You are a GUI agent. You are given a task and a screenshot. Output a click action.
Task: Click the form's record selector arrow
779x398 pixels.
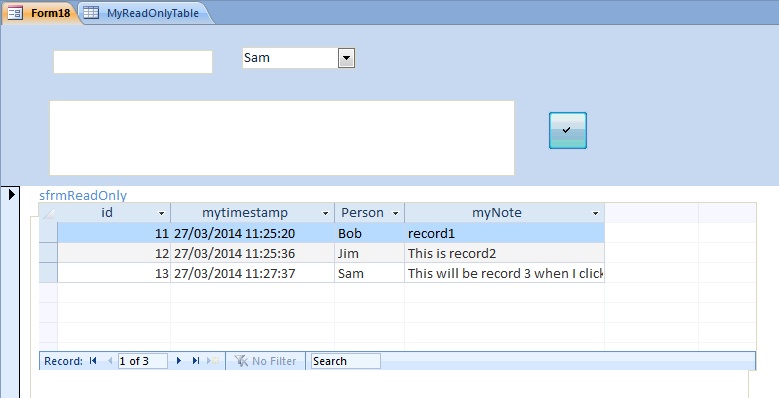11,194
